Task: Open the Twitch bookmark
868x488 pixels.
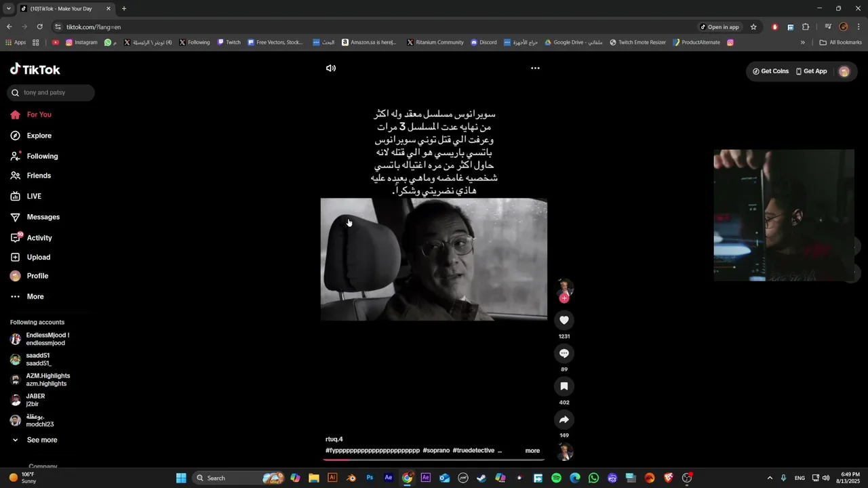Action: point(229,42)
